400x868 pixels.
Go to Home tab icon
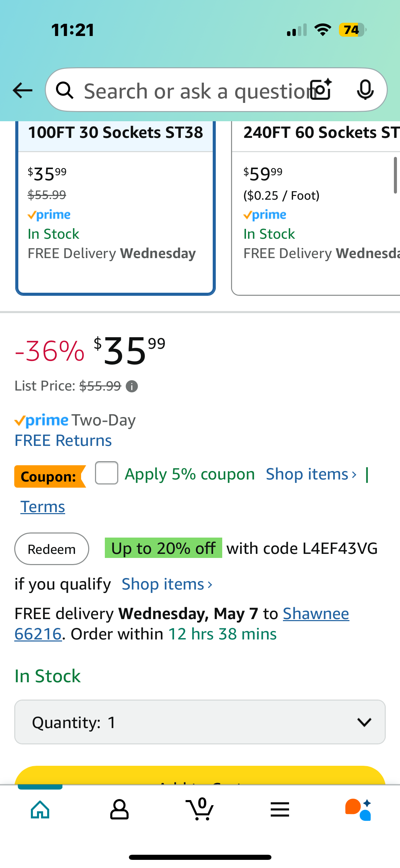[40, 810]
